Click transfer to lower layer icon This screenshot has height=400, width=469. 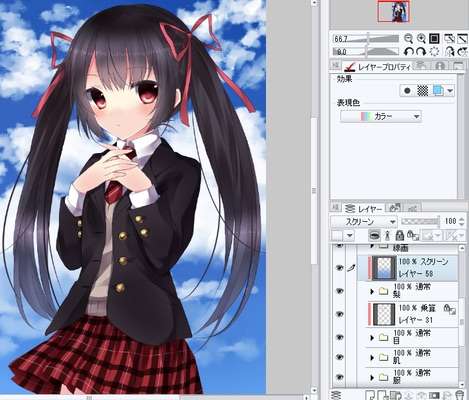409,395
